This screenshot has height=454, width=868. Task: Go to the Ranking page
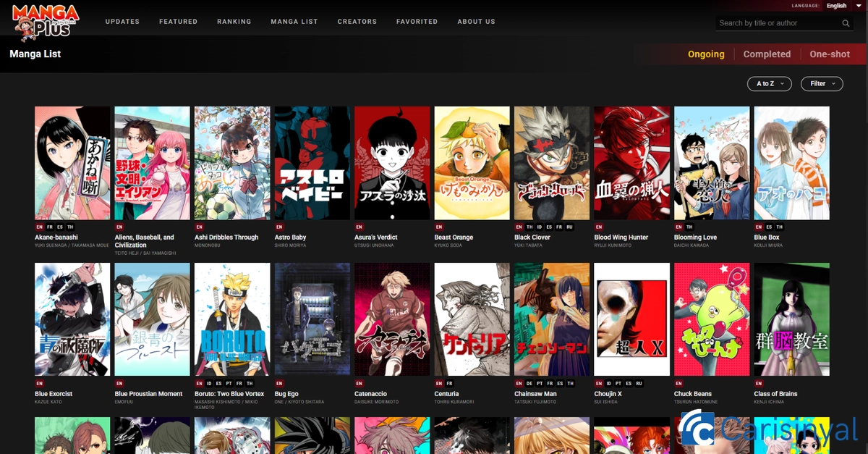[234, 22]
